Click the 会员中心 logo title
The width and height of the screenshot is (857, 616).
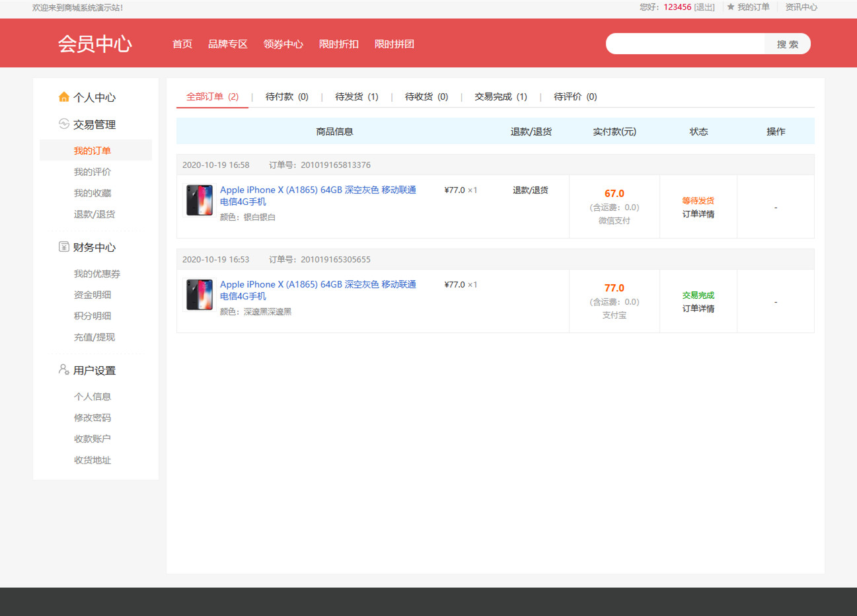tap(95, 44)
